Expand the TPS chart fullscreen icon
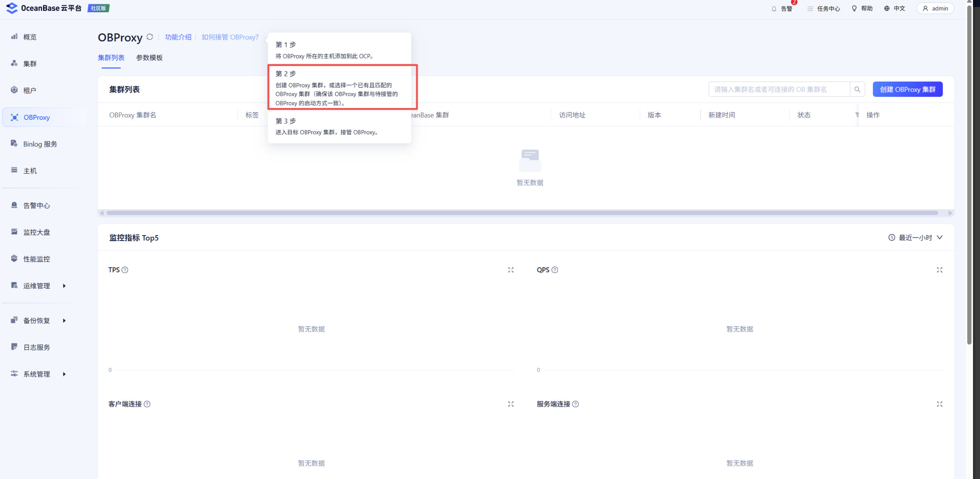 point(511,270)
